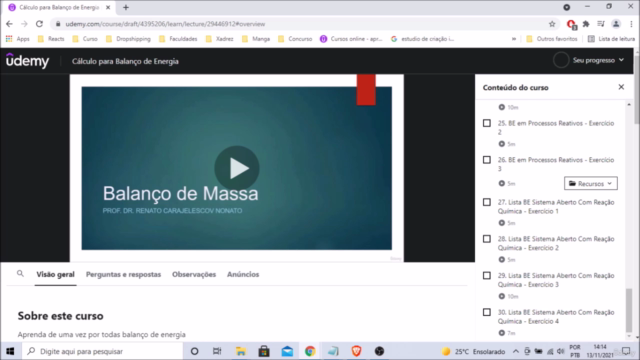
Task: Open weather widget 25°C Ensolarado
Action: (x=473, y=351)
